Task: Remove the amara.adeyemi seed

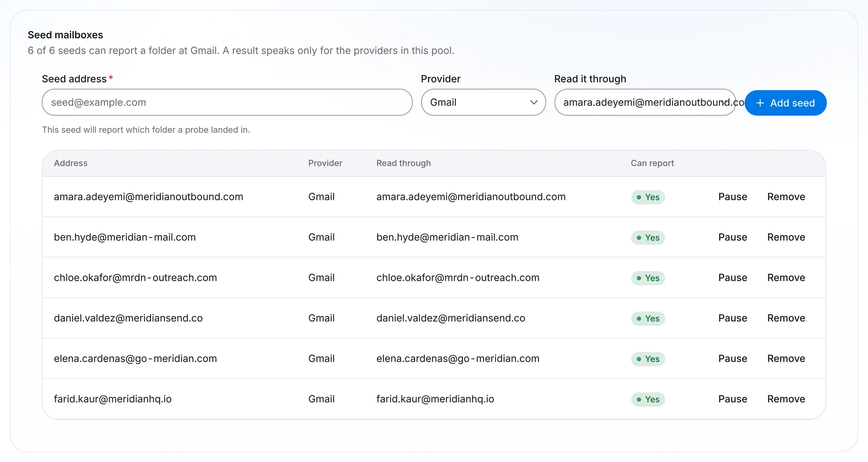Action: (786, 197)
